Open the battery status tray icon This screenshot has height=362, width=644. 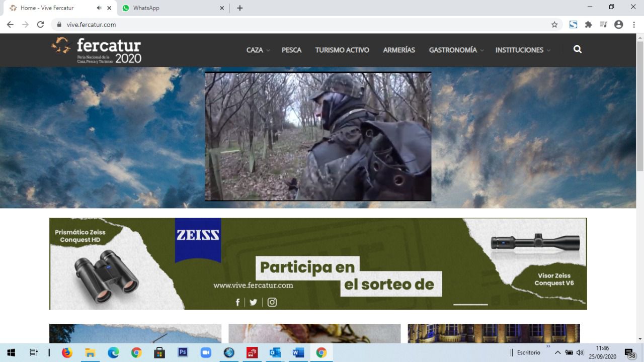pos(569,352)
